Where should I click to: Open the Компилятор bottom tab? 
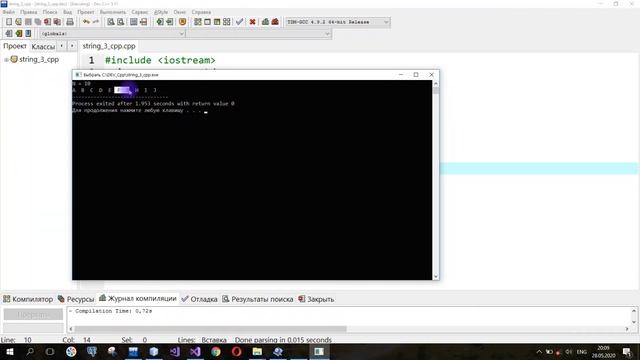point(28,299)
